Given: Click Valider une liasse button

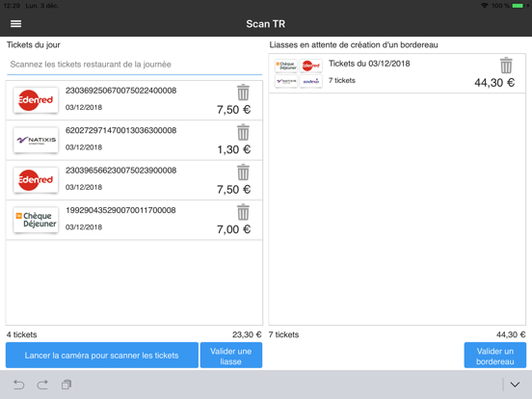Looking at the screenshot, I should (231, 356).
